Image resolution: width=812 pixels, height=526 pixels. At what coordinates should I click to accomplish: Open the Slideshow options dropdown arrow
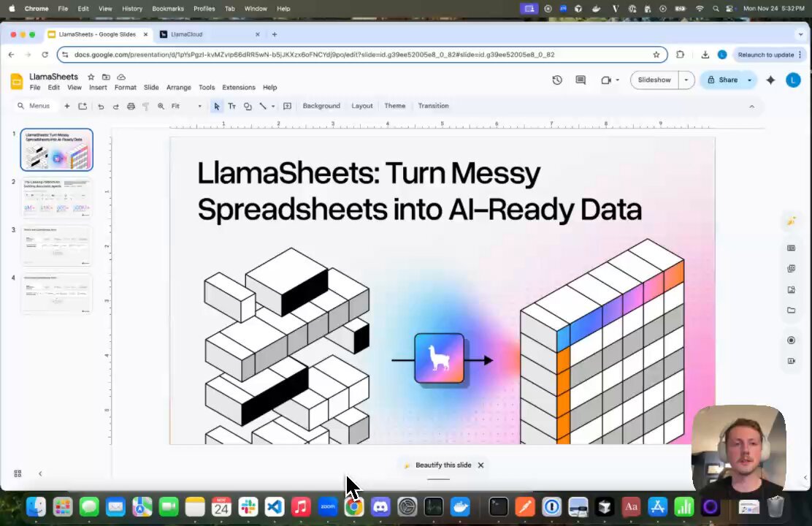(x=686, y=80)
